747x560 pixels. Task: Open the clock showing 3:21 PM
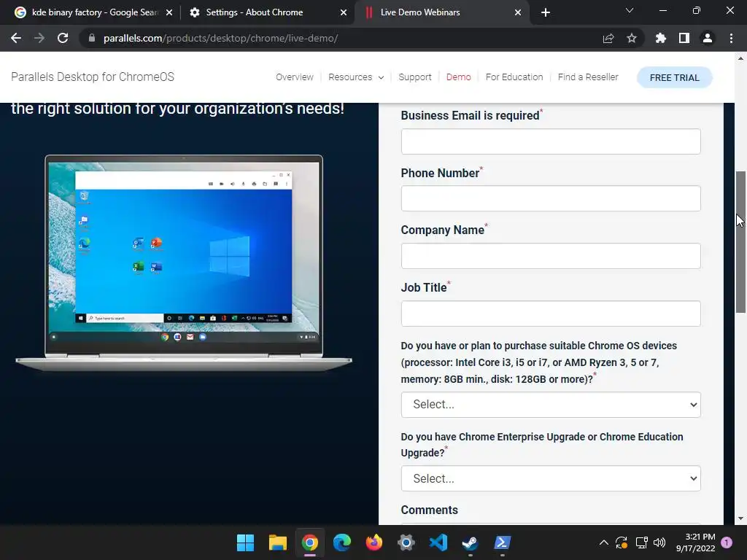695,542
